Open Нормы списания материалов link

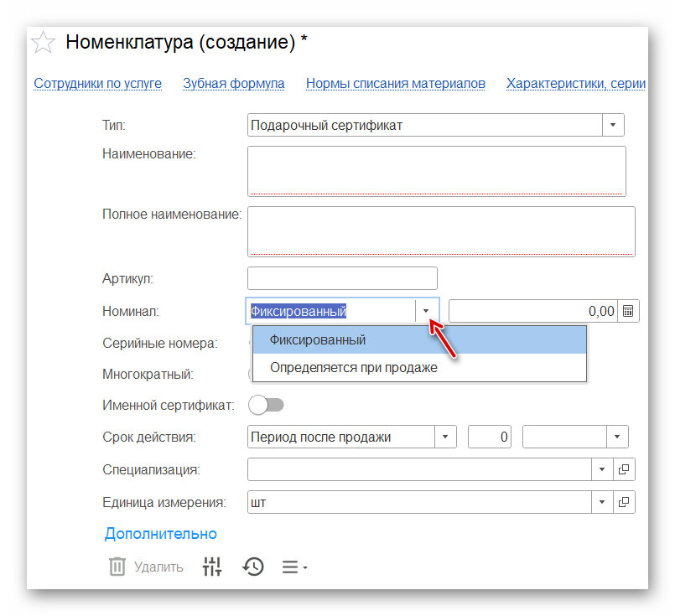(396, 84)
